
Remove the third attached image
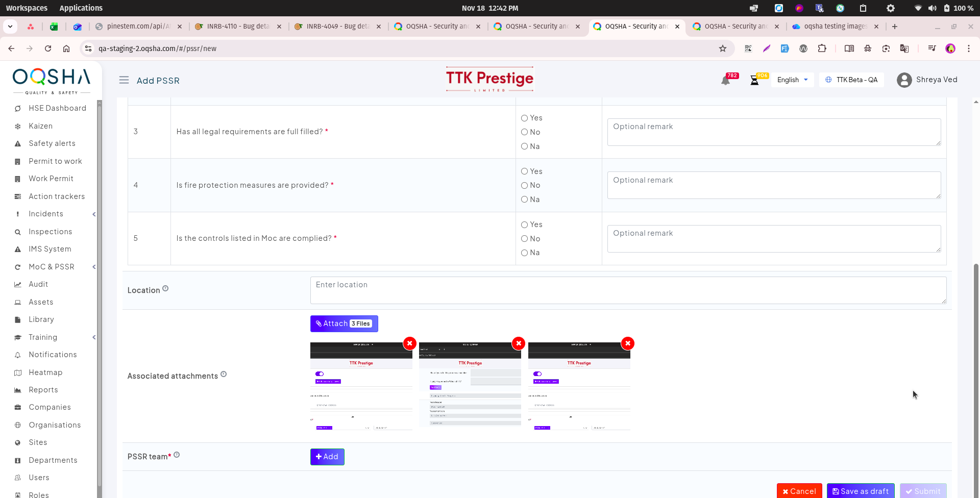pyautogui.click(x=628, y=343)
